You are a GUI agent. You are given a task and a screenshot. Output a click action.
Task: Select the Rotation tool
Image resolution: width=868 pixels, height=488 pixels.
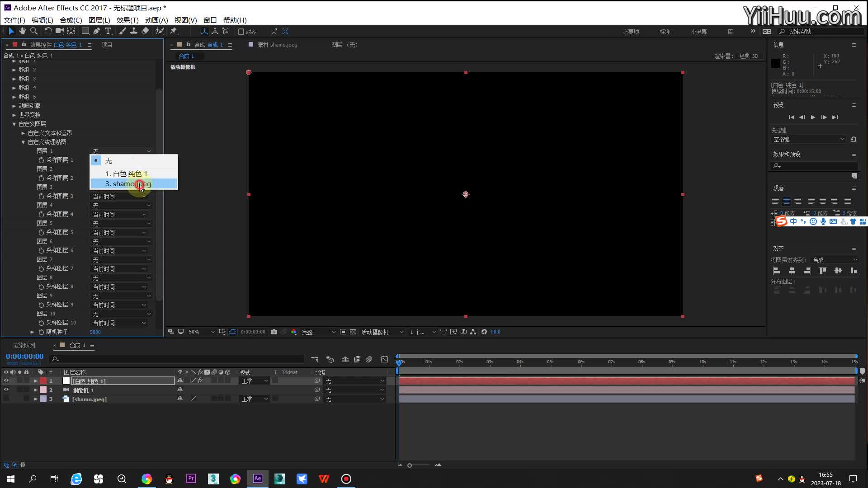[48, 31]
